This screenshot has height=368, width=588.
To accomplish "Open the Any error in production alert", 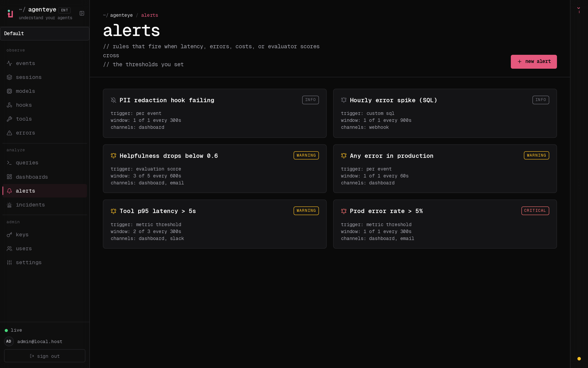I will [x=445, y=169].
